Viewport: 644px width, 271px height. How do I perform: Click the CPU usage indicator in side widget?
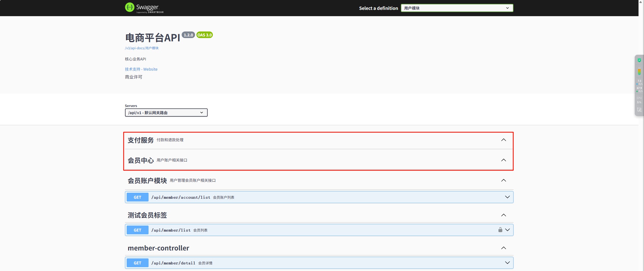coord(639,100)
